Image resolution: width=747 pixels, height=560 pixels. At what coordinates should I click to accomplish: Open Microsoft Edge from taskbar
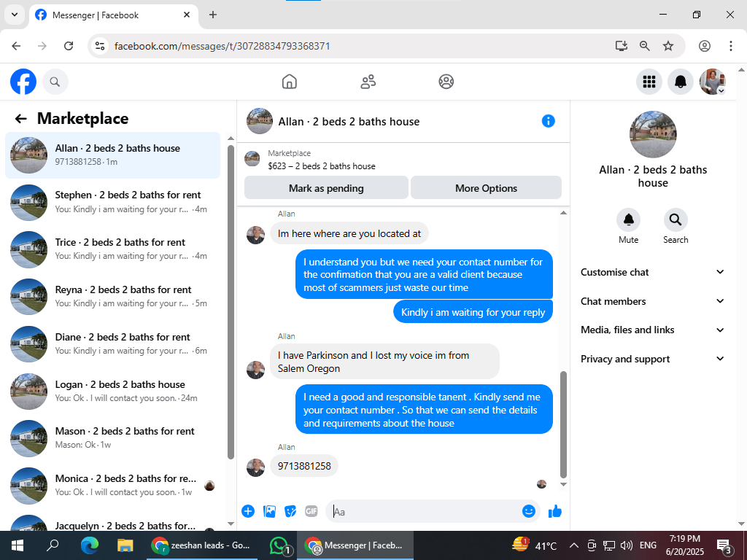[x=88, y=545]
